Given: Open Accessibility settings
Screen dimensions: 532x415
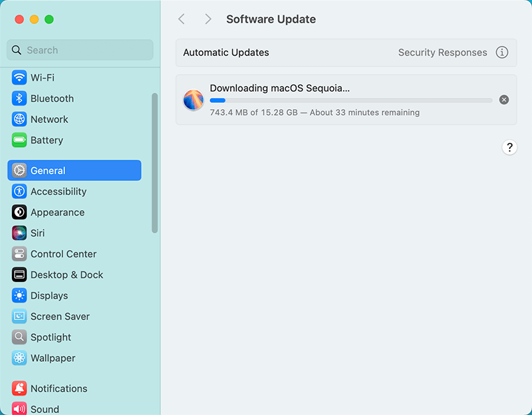Looking at the screenshot, I should point(19,192).
